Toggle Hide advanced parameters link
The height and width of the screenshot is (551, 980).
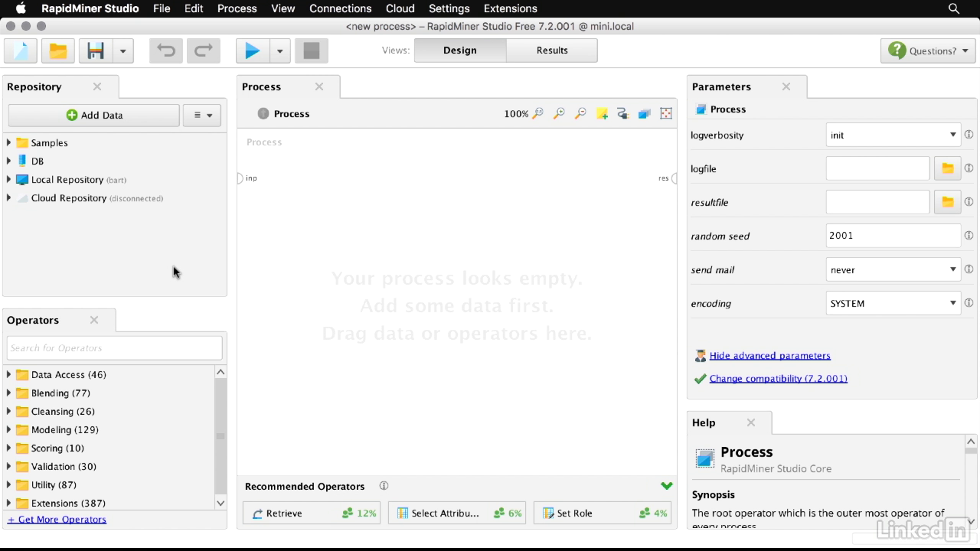[769, 356]
